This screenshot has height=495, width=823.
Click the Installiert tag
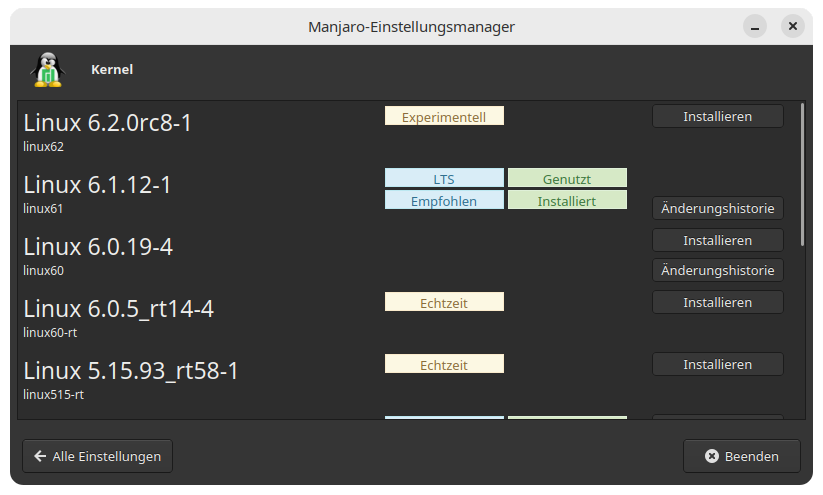click(567, 200)
